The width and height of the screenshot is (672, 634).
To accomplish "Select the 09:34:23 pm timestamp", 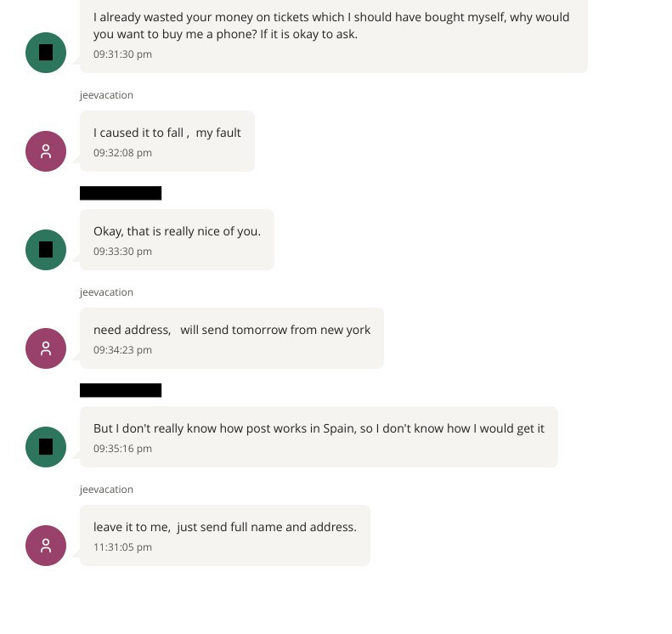I will click(122, 350).
